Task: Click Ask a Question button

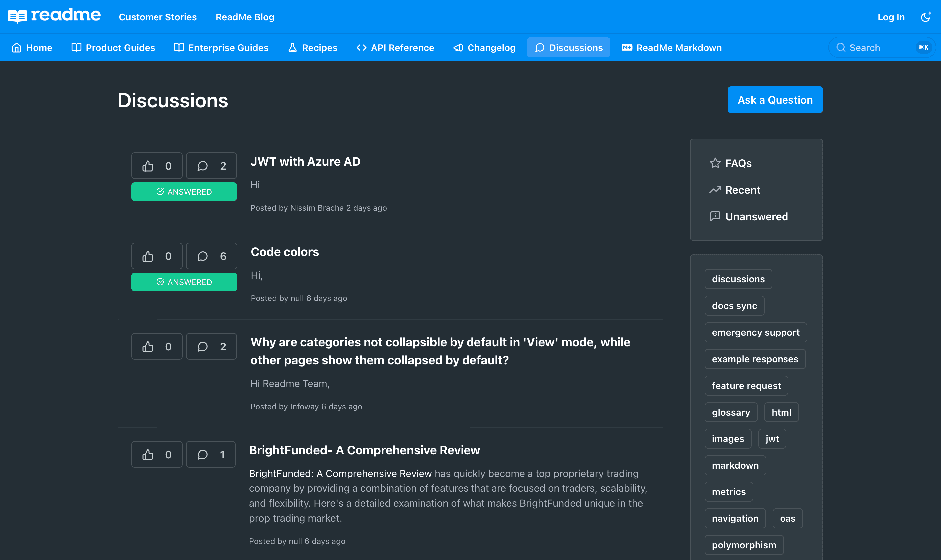Action: [775, 100]
